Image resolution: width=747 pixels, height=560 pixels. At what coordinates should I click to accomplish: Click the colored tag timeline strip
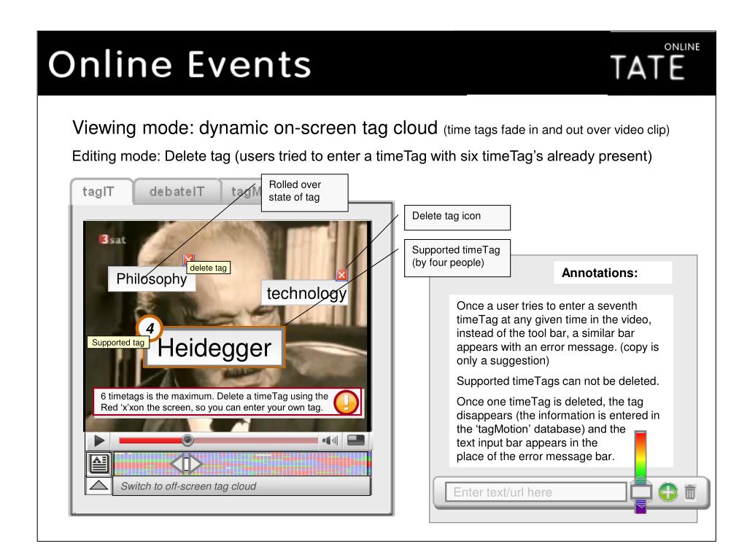[x=241, y=464]
